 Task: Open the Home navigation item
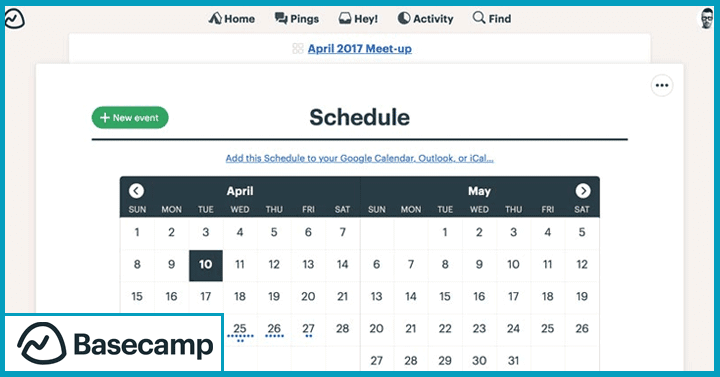tap(232, 19)
